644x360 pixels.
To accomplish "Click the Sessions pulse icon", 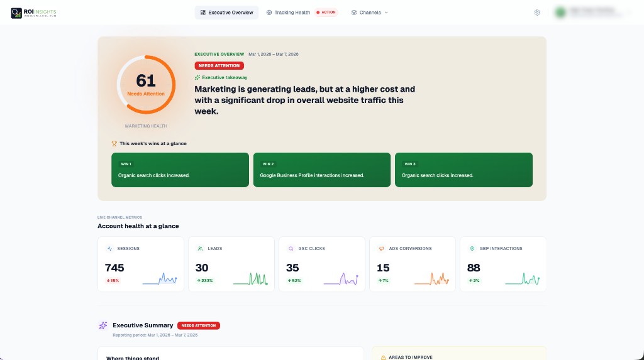I will (x=109, y=248).
